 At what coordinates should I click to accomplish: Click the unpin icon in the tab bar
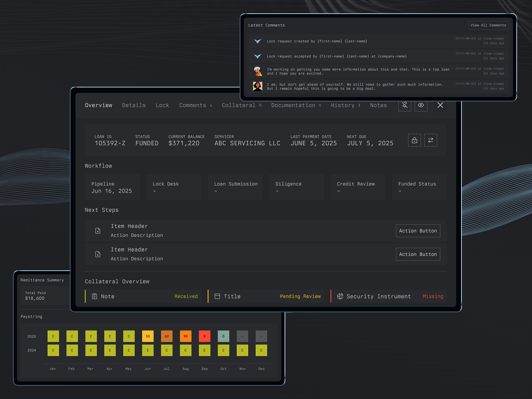point(405,105)
